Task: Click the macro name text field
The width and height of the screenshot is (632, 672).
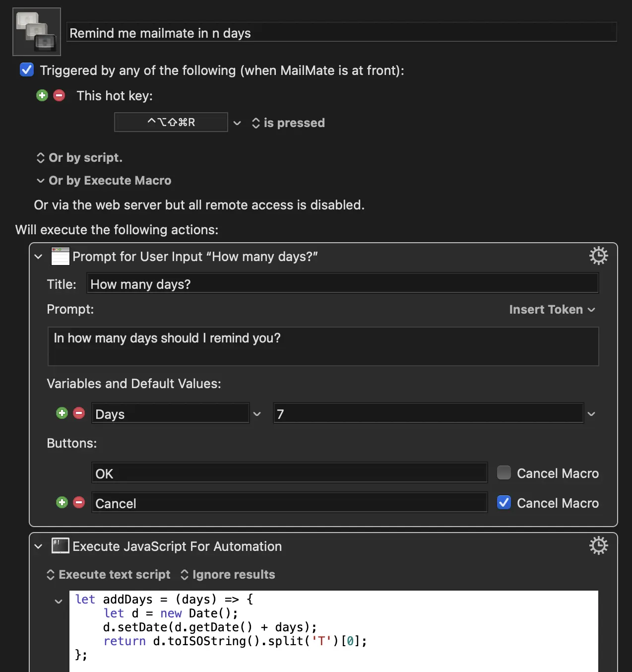Action: (x=341, y=33)
